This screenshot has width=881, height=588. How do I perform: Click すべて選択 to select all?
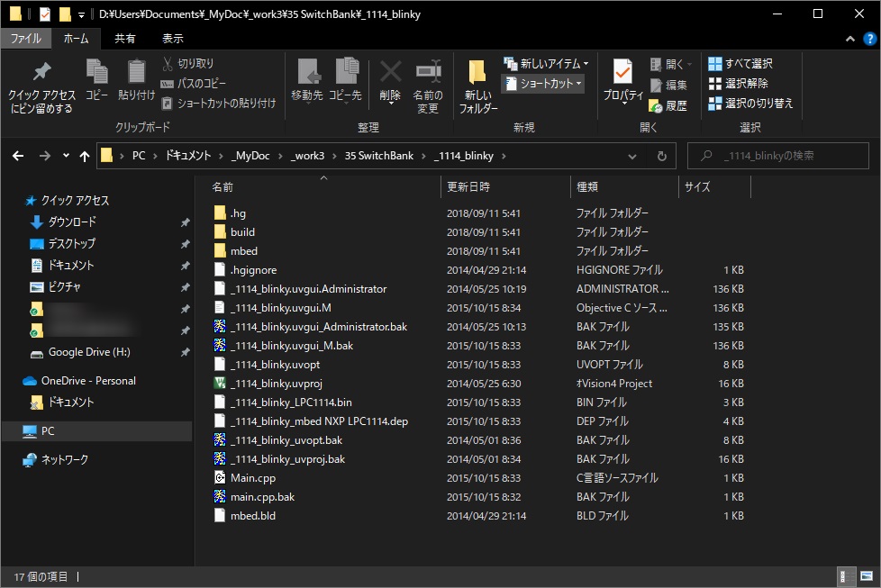click(x=740, y=64)
